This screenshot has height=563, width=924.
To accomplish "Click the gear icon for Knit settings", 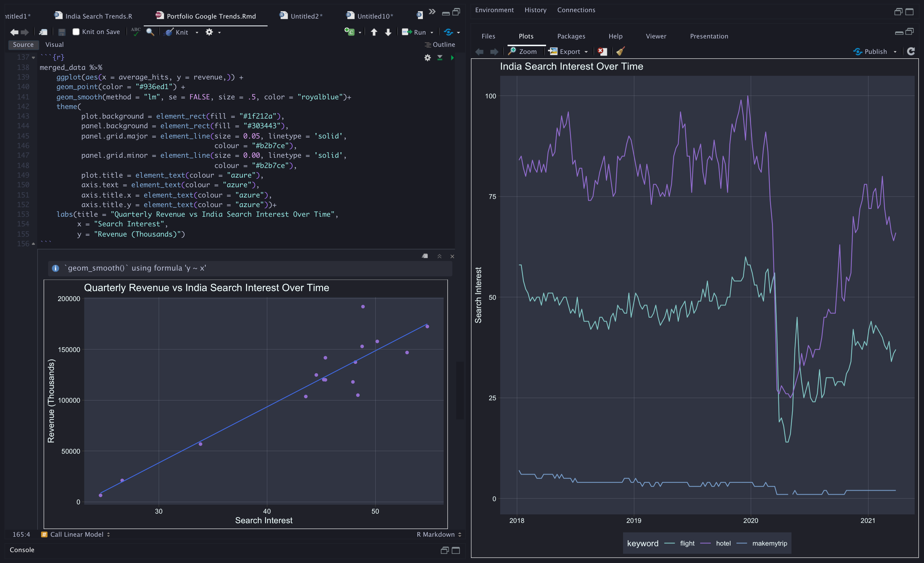I will click(209, 32).
